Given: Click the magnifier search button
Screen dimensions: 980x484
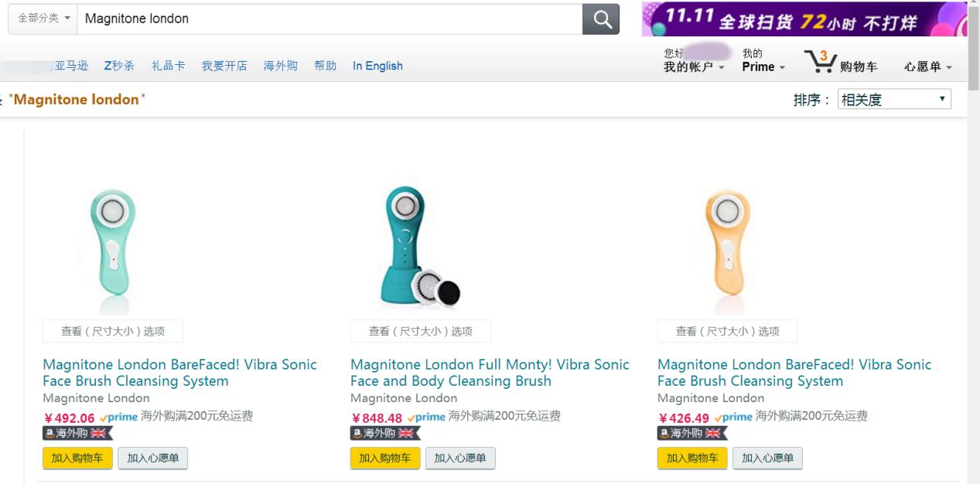Looking at the screenshot, I should [x=601, y=19].
